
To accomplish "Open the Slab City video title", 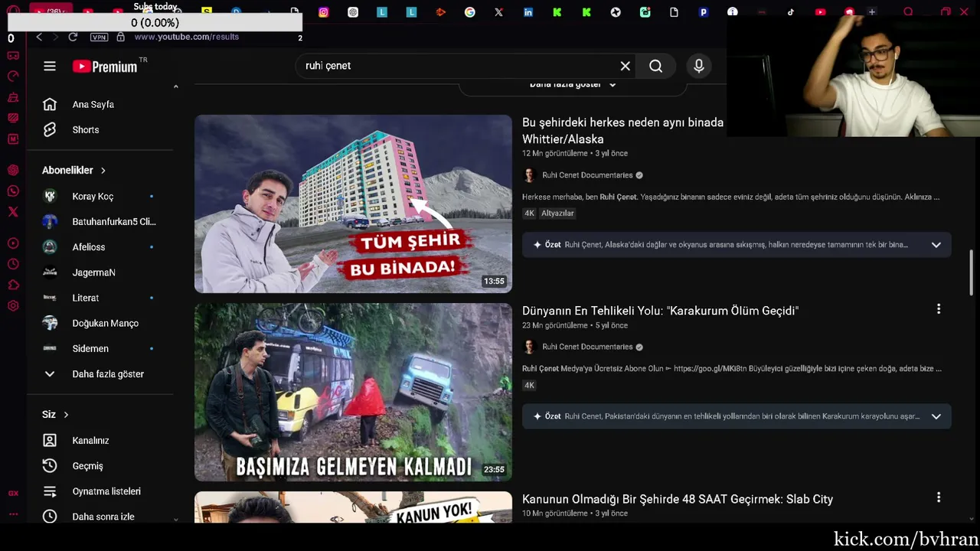I will pyautogui.click(x=678, y=499).
